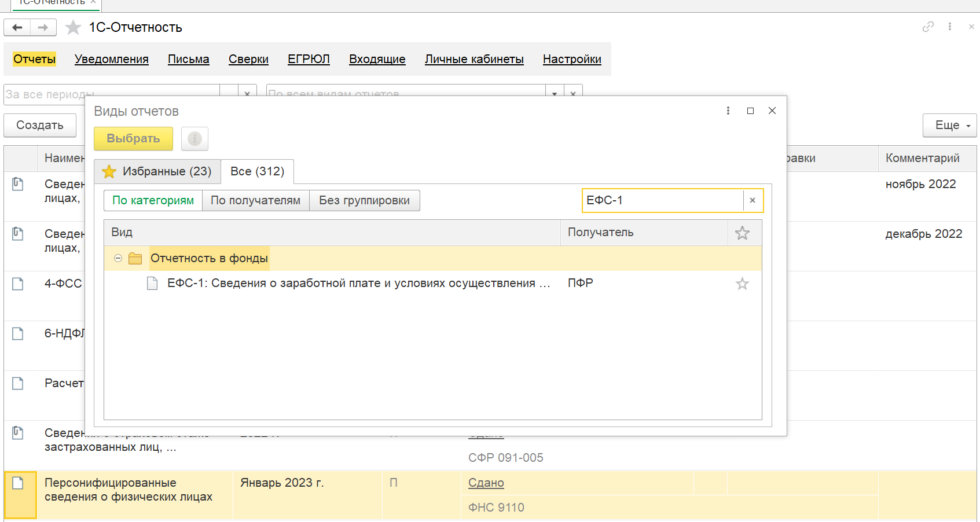Viewport: 980px width, 522px height.
Task: Click the star column header icon
Action: tap(742, 233)
